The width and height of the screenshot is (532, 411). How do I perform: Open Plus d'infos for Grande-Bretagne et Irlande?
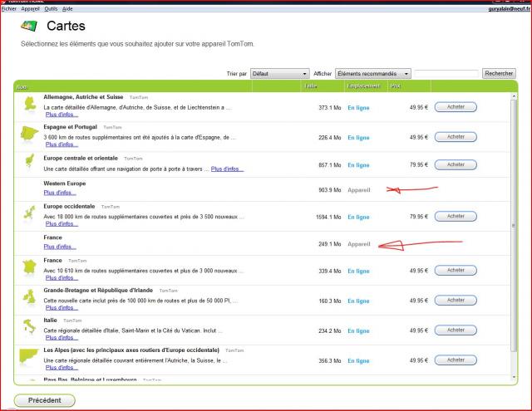62,308
